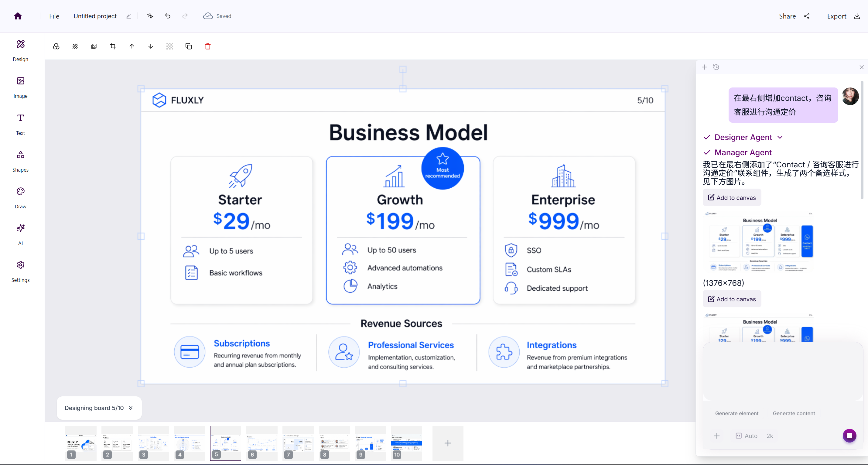Click the FLUXLY logo on the slide
This screenshot has width=868, height=465.
(178, 100)
